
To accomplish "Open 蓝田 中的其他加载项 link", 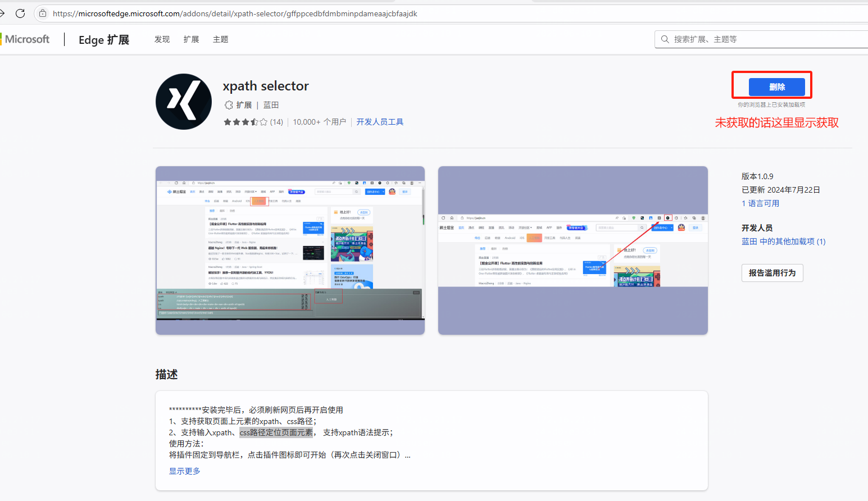I will pyautogui.click(x=783, y=241).
